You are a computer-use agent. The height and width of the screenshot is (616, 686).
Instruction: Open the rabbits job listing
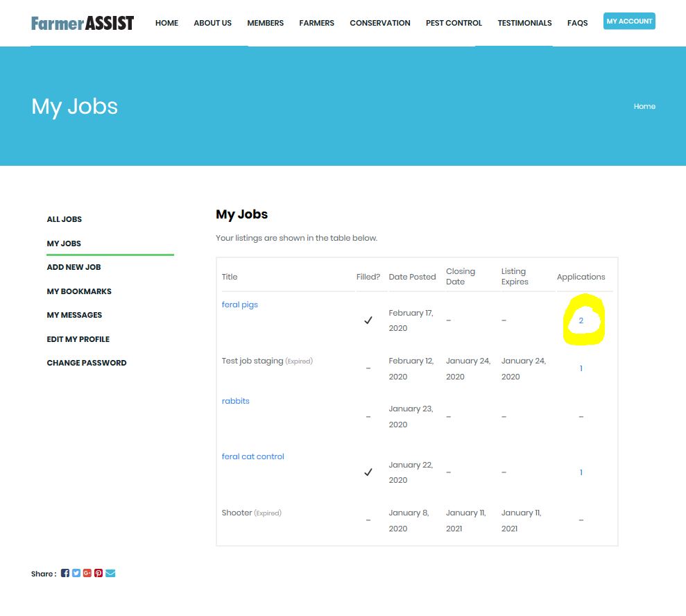tap(236, 401)
